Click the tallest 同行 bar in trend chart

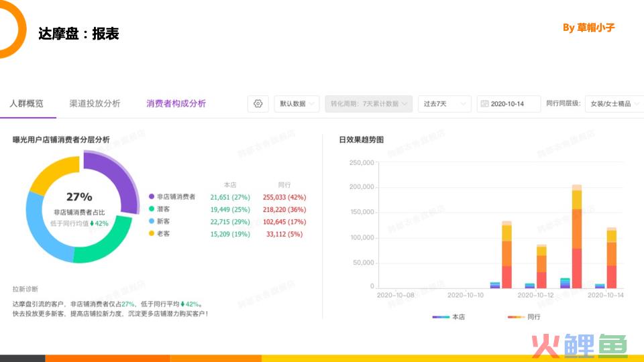[577, 237]
